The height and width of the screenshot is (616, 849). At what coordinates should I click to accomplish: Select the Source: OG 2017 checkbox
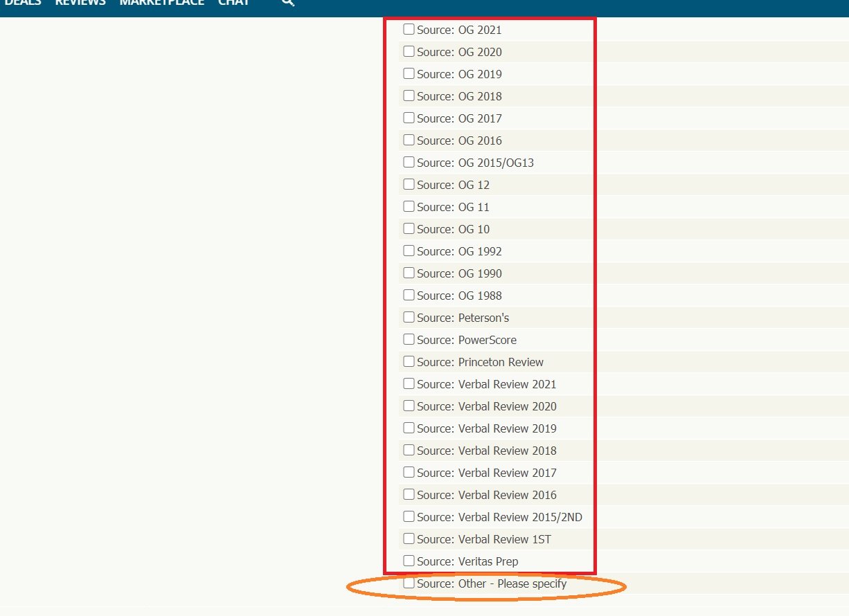pos(409,118)
